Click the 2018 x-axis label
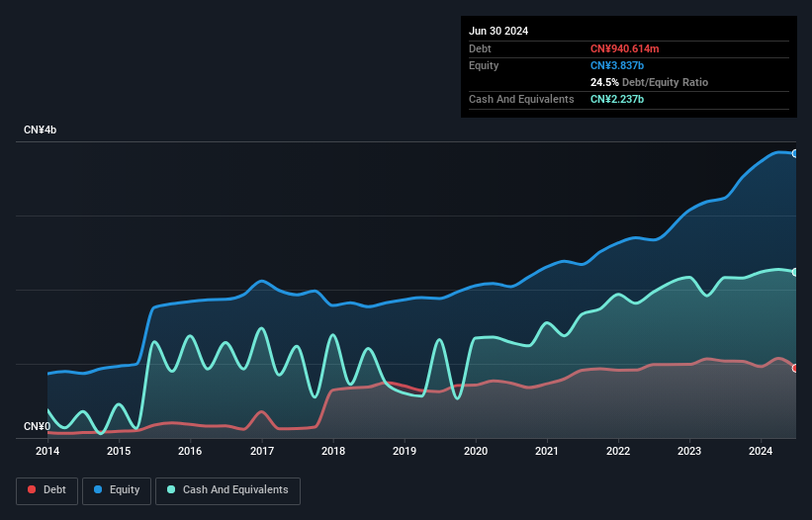Screen dimensions: 812x520 333,451
